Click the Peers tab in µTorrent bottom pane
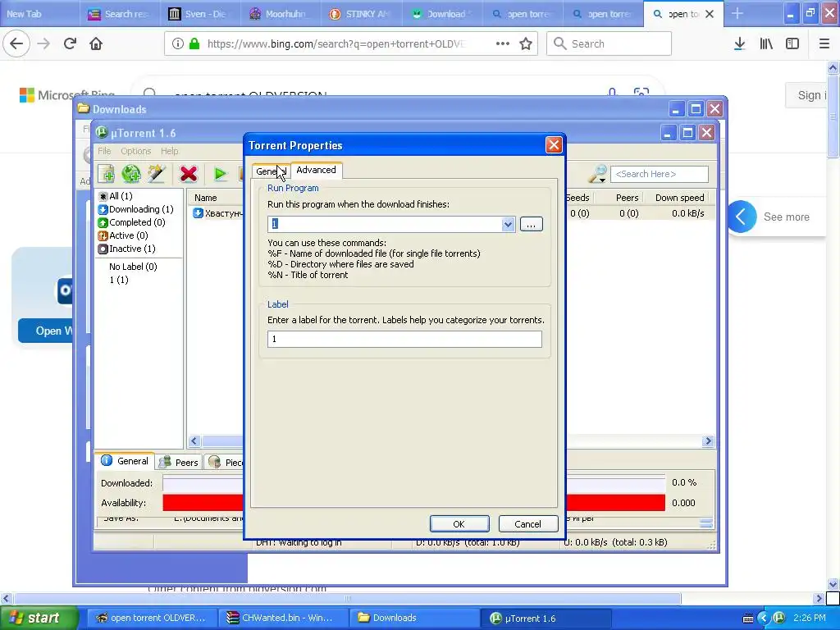The height and width of the screenshot is (630, 840). point(179,463)
